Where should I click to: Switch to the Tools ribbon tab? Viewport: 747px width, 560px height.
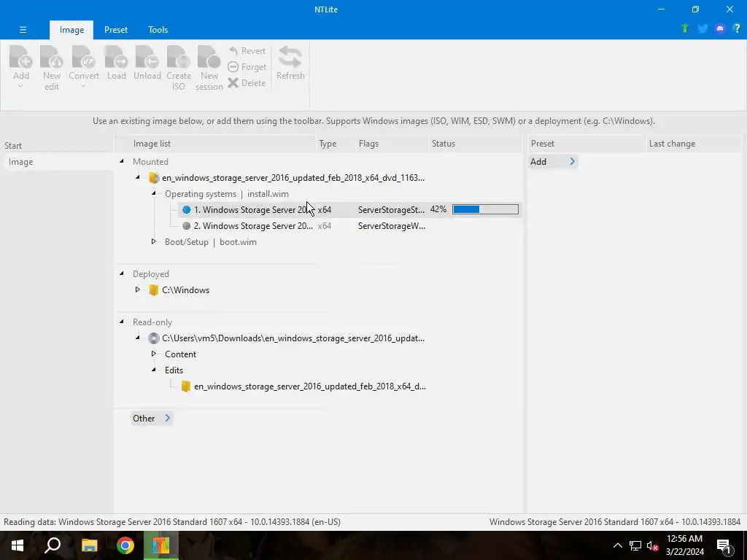pyautogui.click(x=158, y=29)
